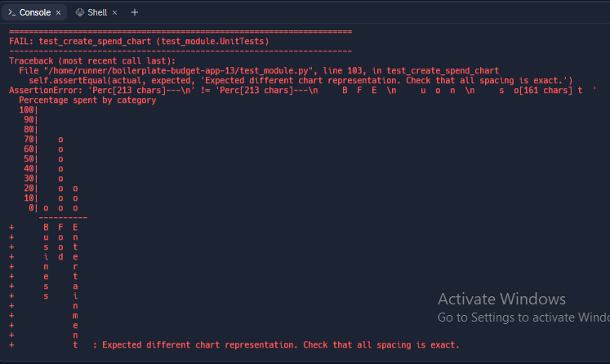Click the self.assertEqual code line
Viewport: 610px width, 364px height.
coord(300,81)
